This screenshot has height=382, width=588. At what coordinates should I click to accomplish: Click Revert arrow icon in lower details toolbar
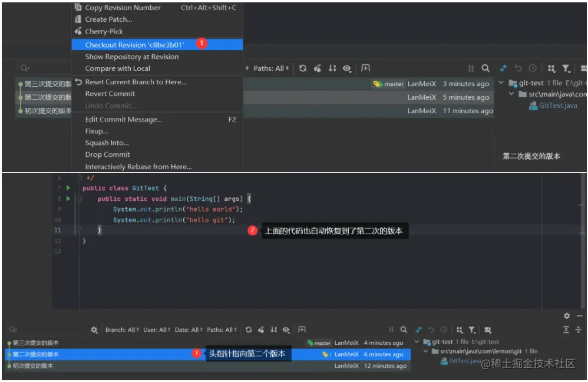[431, 330]
